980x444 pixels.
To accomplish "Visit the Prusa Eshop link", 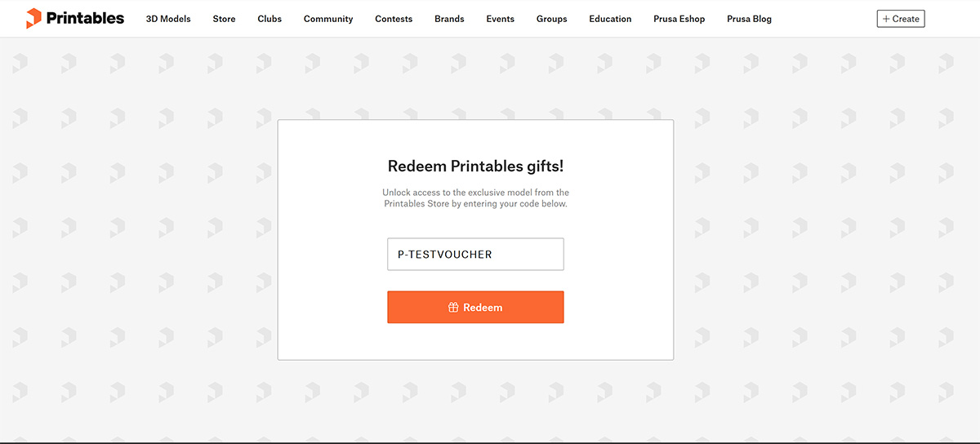I will pos(679,19).
